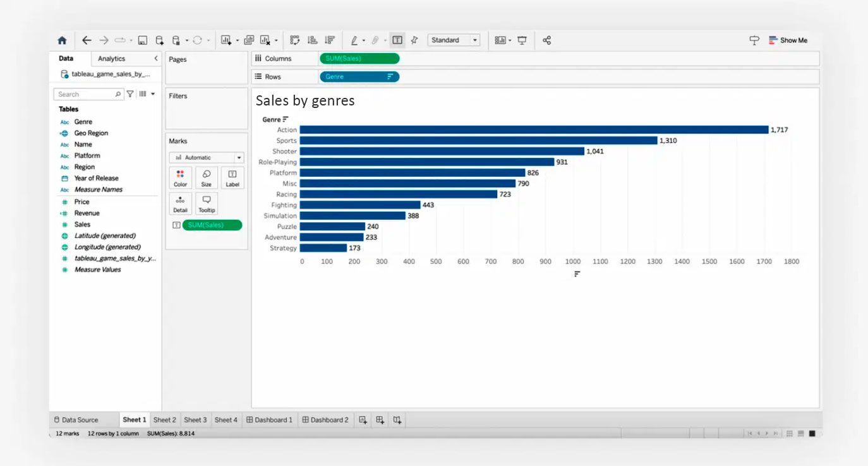Image resolution: width=868 pixels, height=466 pixels.
Task: Open Dashboard 1 tab
Action: pyautogui.click(x=269, y=420)
